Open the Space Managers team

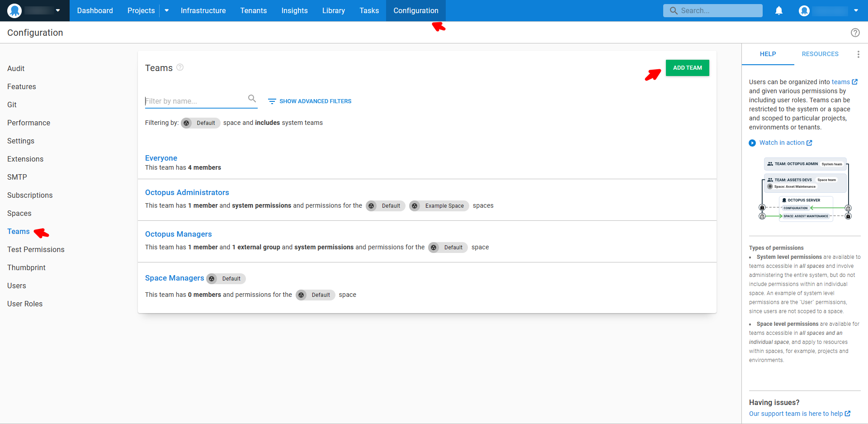(x=175, y=278)
